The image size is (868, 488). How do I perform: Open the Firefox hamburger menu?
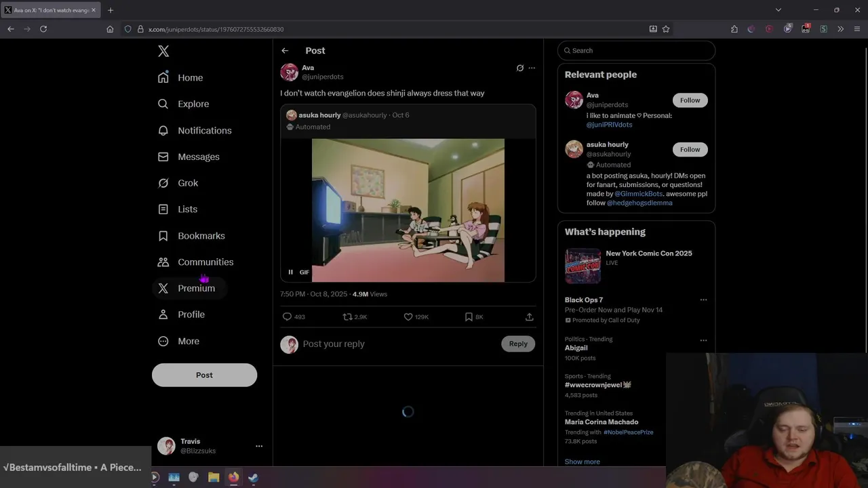(858, 29)
